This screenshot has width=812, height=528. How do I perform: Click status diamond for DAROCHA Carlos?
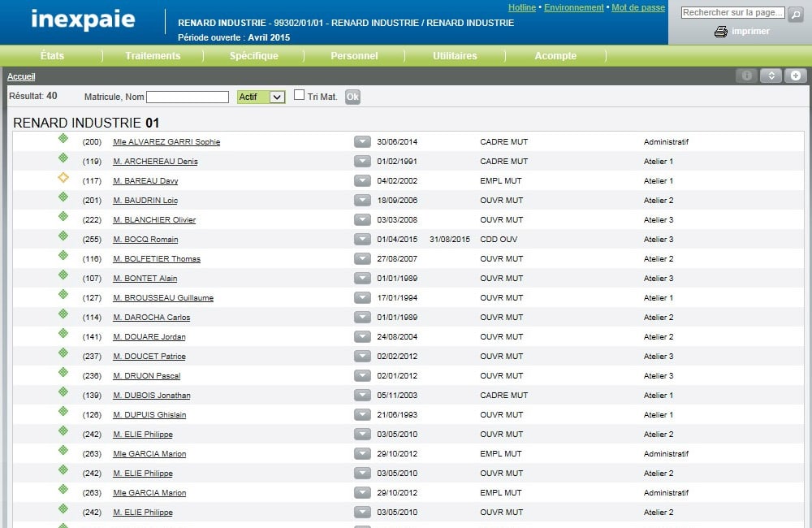(63, 314)
